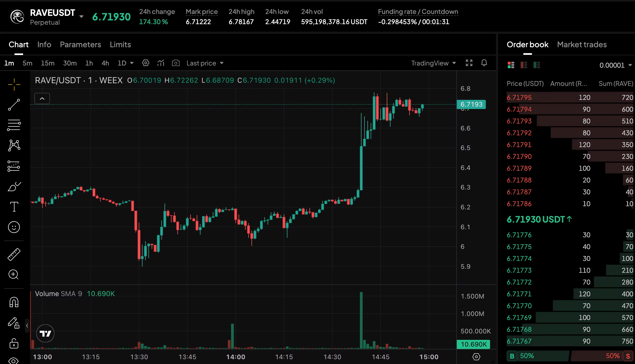Click the Volume SMA 9 indicator label
This screenshot has height=364, width=635.
(x=59, y=294)
